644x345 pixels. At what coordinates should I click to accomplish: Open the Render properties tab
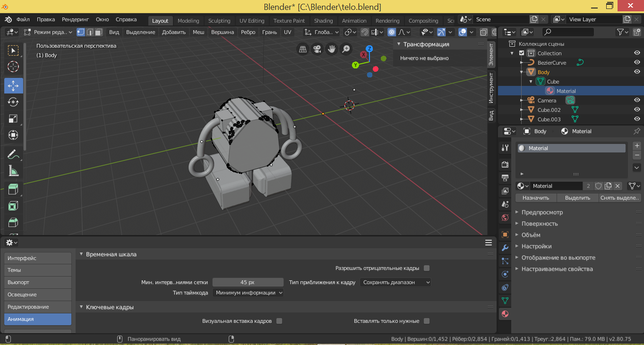[505, 164]
